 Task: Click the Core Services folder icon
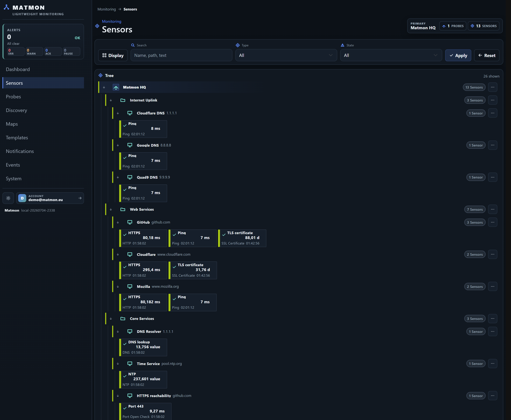[x=123, y=319]
